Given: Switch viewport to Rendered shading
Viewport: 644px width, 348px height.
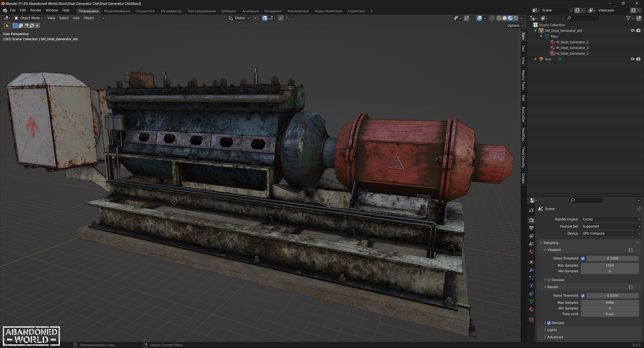Looking at the screenshot, I should (516, 18).
